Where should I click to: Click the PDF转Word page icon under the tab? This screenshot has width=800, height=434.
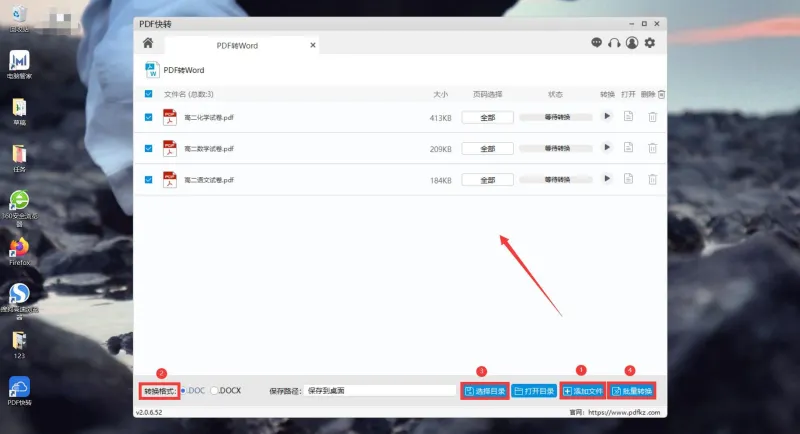[152, 70]
